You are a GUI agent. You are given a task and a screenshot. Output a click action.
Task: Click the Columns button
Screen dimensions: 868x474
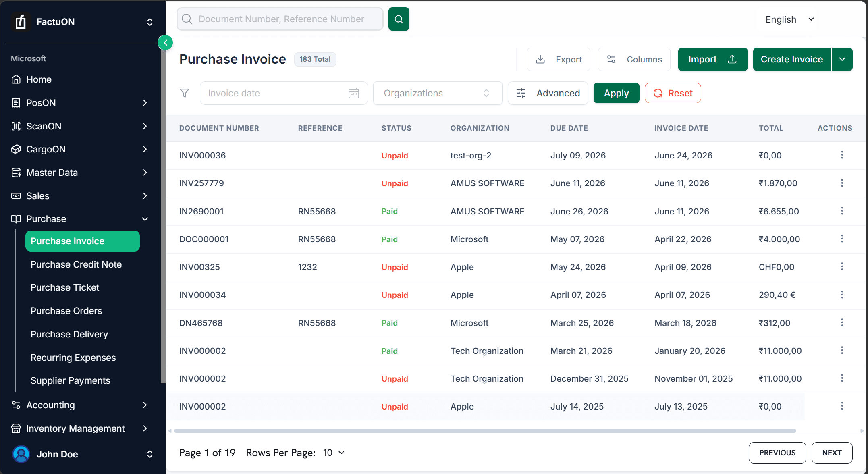634,59
